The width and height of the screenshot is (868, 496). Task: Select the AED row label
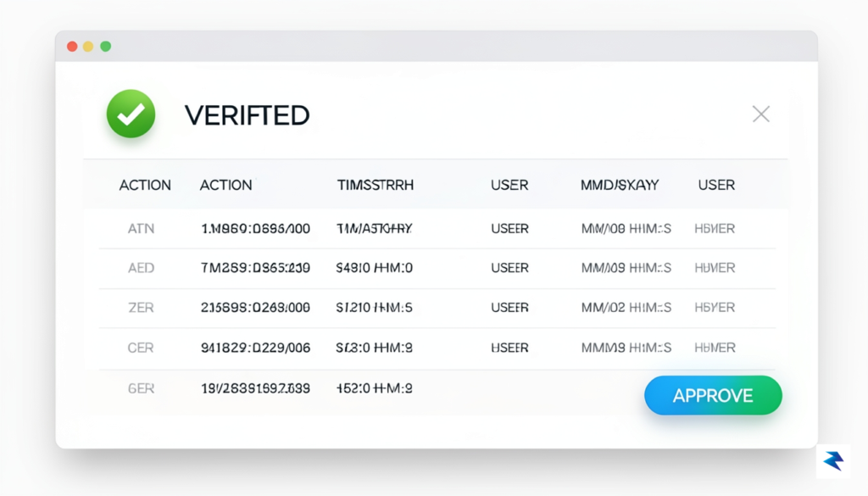click(142, 268)
